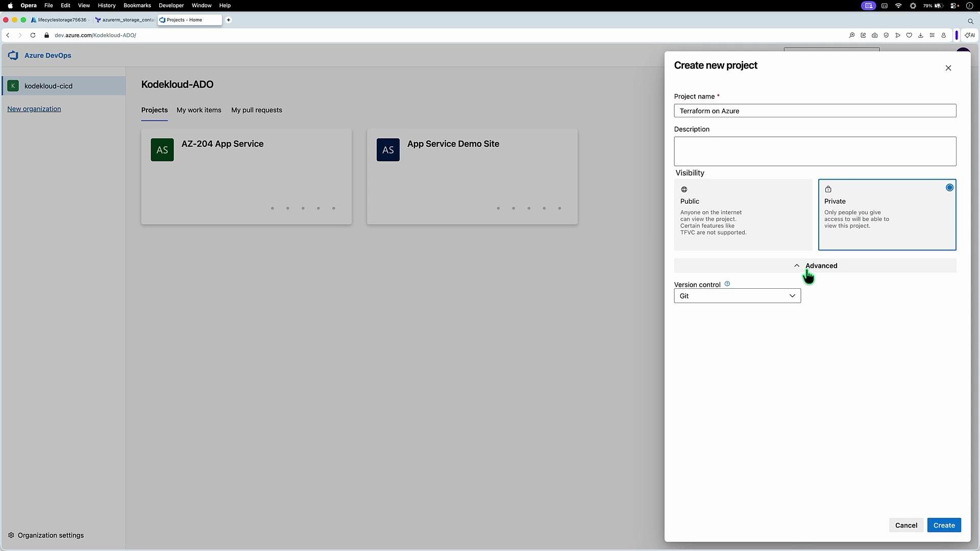This screenshot has height=551, width=980.
Task: Open the Git version control dropdown
Action: (x=738, y=296)
